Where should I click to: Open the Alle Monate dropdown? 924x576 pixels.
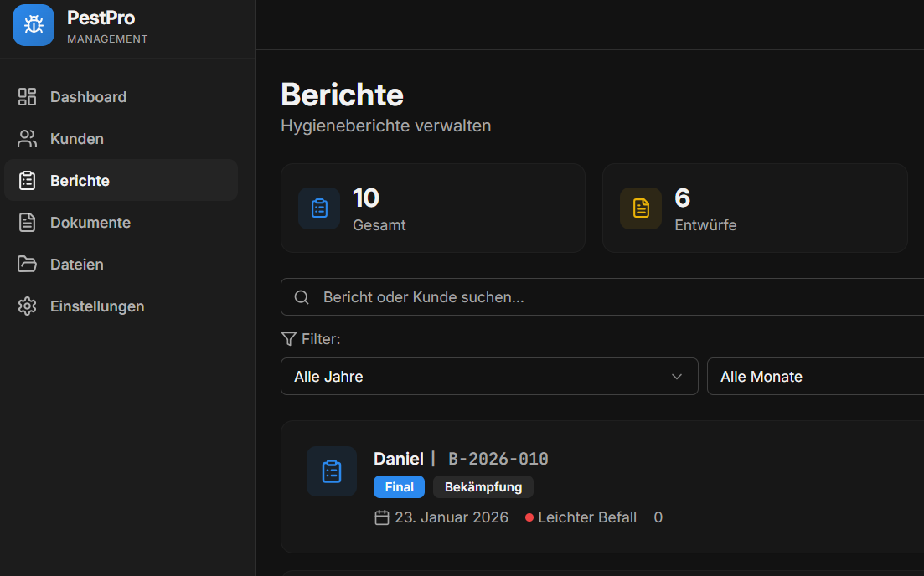coord(814,377)
